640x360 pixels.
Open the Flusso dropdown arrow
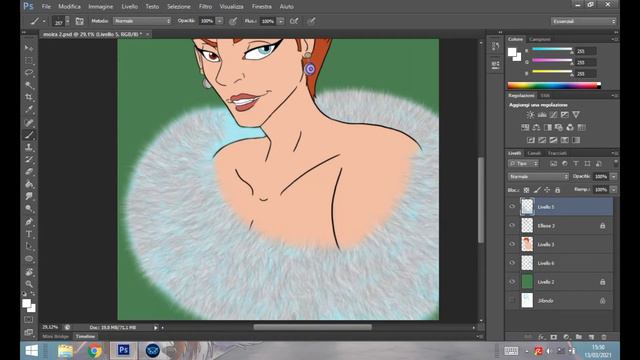(x=280, y=21)
